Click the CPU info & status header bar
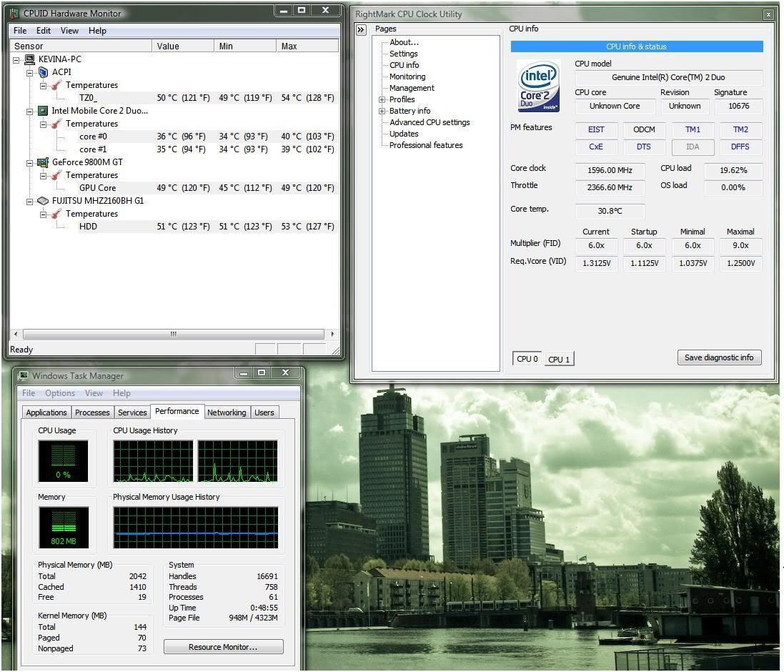784x672 pixels. [x=637, y=46]
